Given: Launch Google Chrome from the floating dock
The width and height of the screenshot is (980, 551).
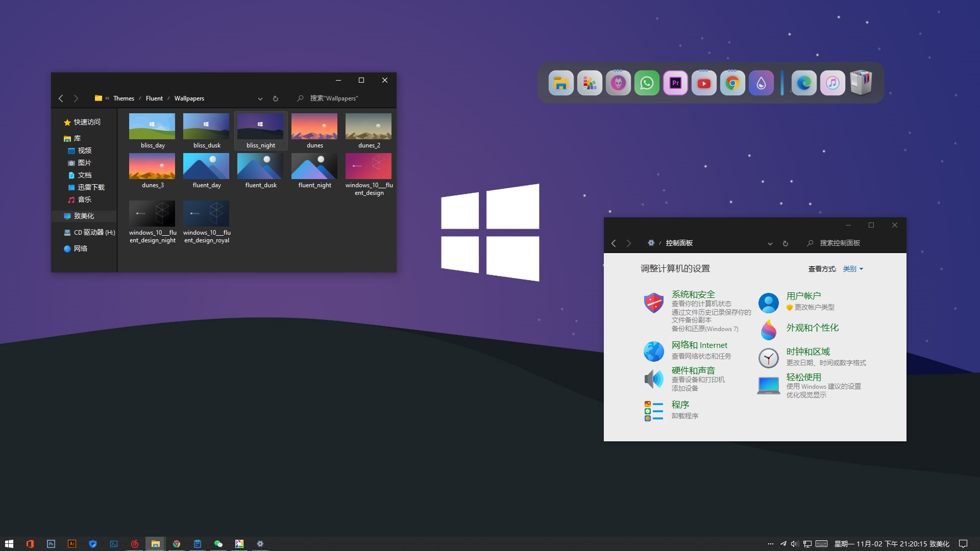Looking at the screenshot, I should (732, 83).
